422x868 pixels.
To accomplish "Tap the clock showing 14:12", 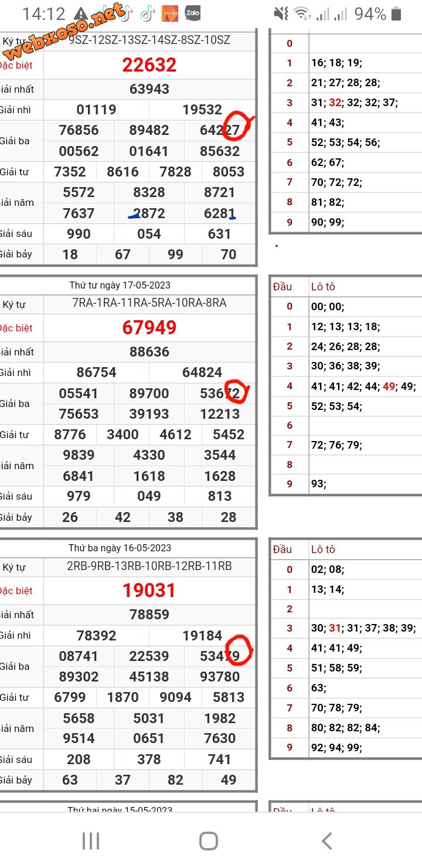I will (x=44, y=13).
